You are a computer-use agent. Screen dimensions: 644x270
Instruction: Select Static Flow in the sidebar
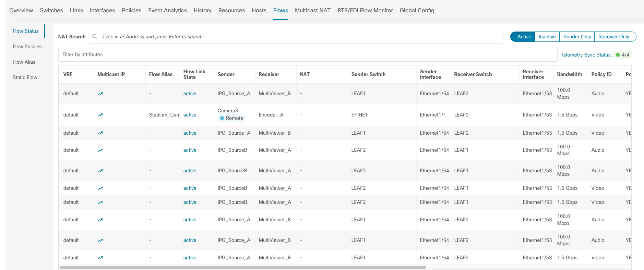point(25,77)
